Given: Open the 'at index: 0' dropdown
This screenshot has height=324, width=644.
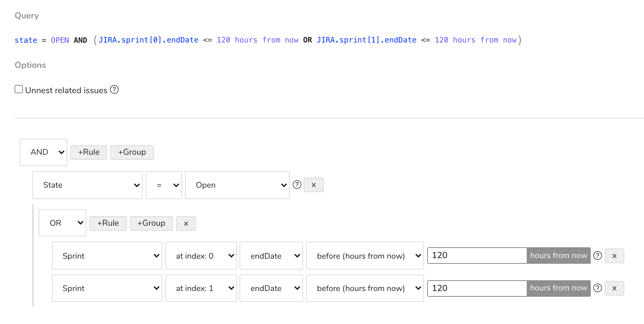Looking at the screenshot, I should [x=201, y=256].
